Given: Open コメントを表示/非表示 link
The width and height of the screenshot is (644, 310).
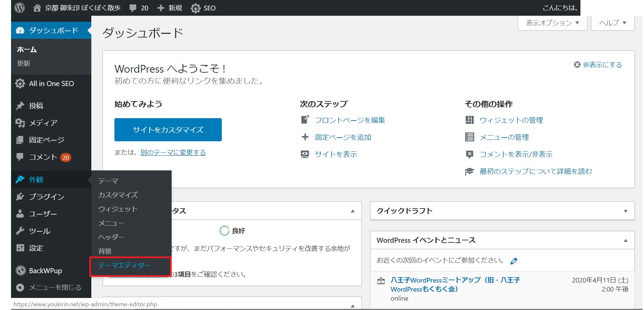Looking at the screenshot, I should click(516, 154).
